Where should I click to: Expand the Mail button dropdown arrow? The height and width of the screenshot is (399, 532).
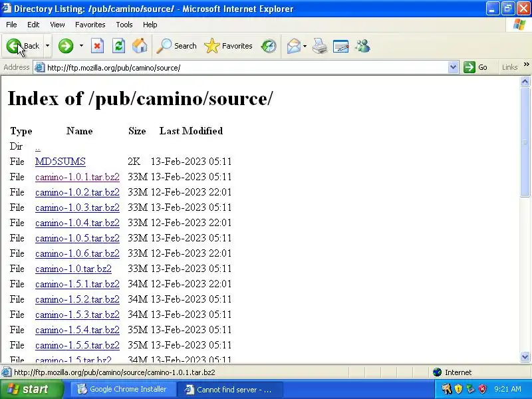coord(305,46)
